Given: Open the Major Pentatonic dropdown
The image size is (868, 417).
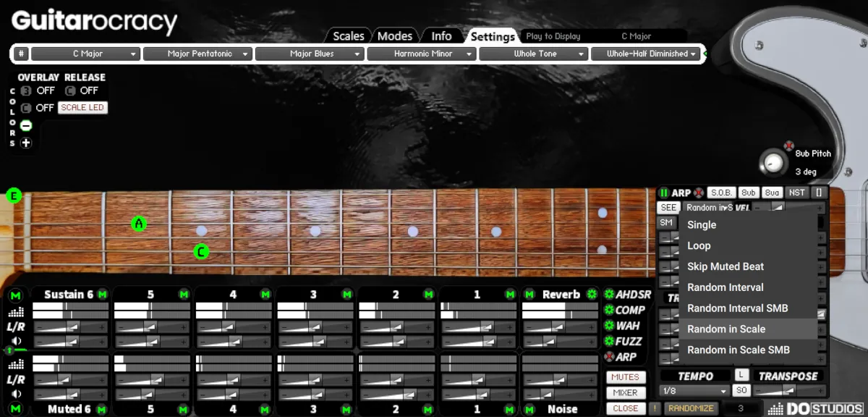Looking at the screenshot, I should (x=197, y=54).
